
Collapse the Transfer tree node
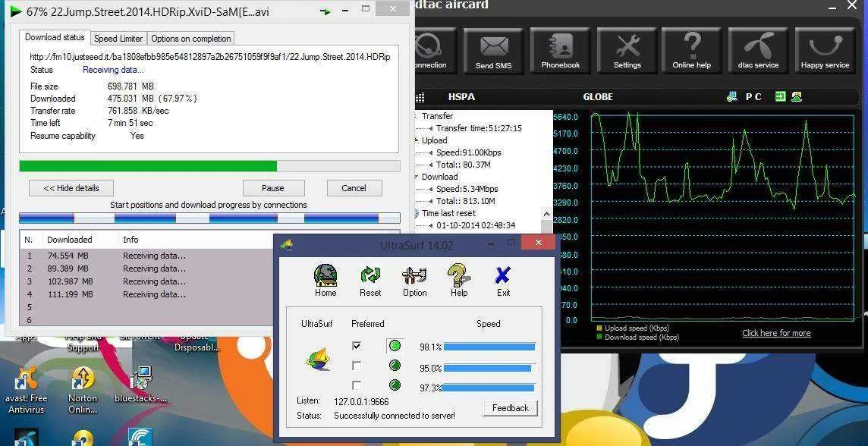(417, 116)
